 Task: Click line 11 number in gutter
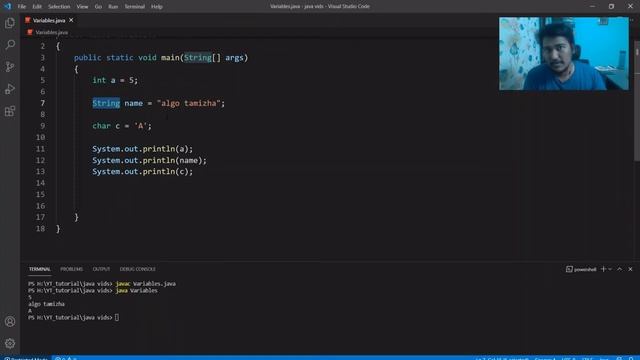40,149
